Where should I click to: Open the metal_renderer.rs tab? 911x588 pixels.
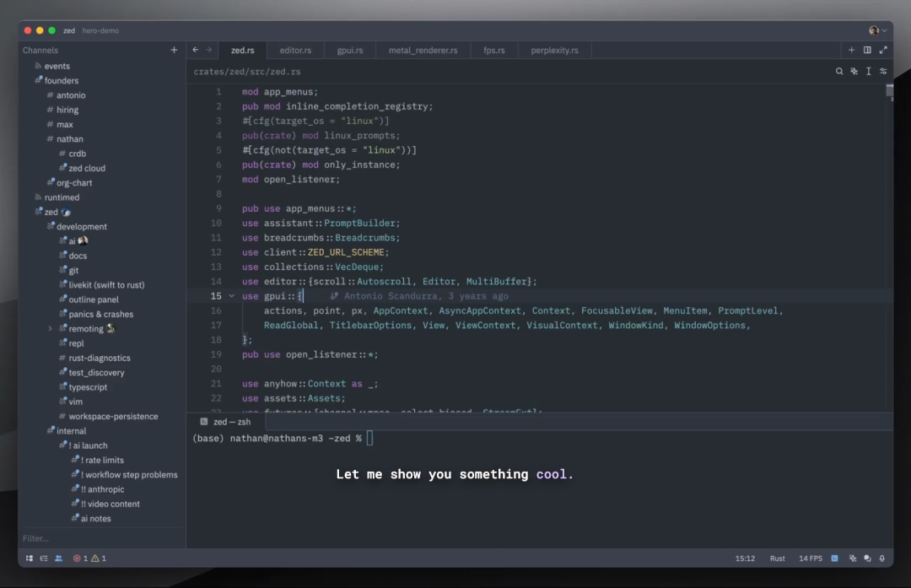click(423, 50)
